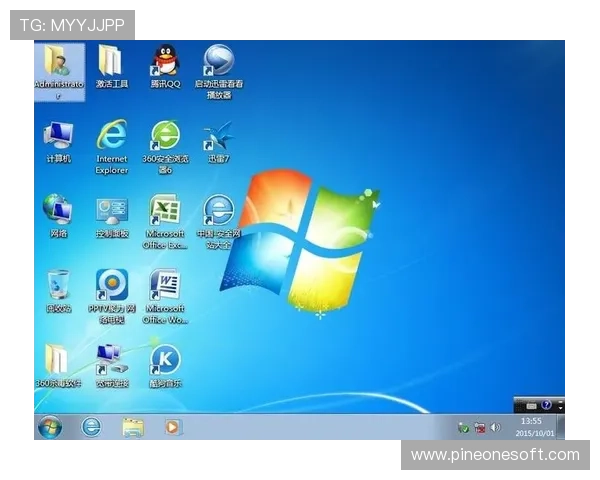Viewport: 600px width, 480px height.
Task: Launch the 360安全浏览器6 shortcut
Action: 165,147
